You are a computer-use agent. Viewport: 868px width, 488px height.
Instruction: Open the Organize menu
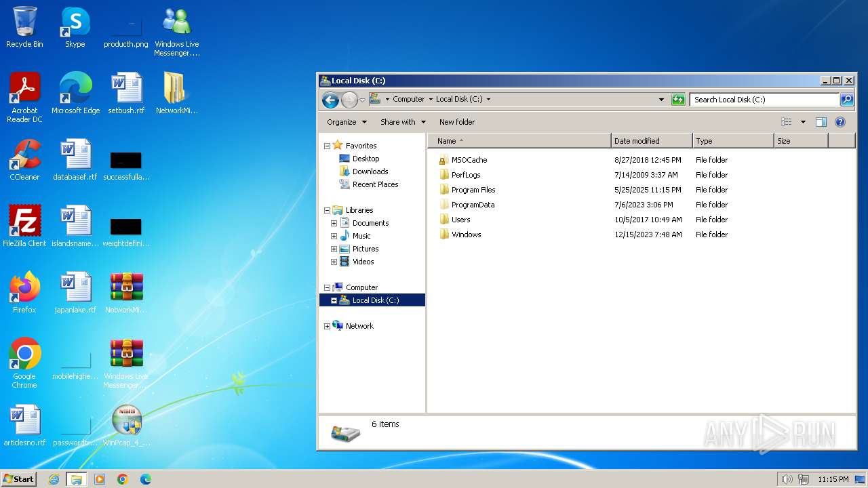pyautogui.click(x=347, y=122)
